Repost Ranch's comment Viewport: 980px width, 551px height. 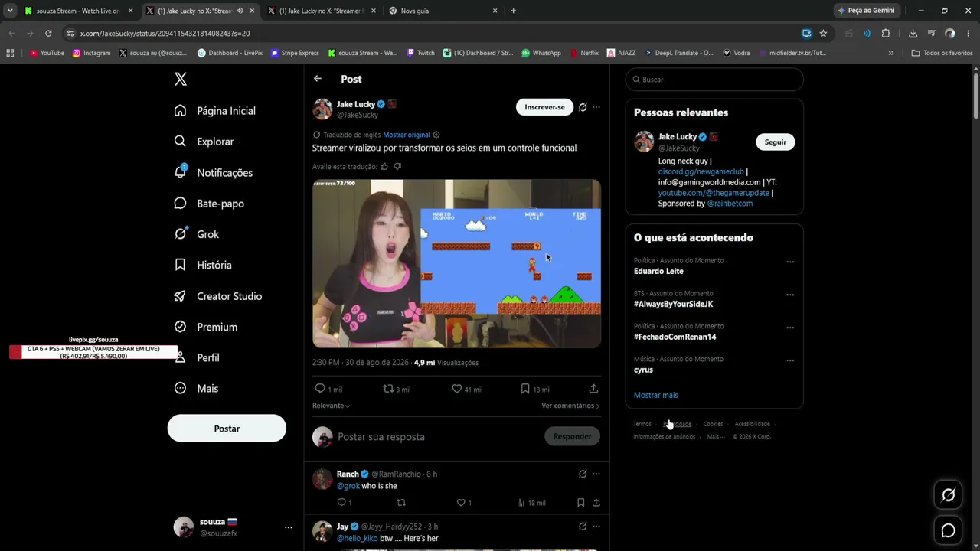400,503
